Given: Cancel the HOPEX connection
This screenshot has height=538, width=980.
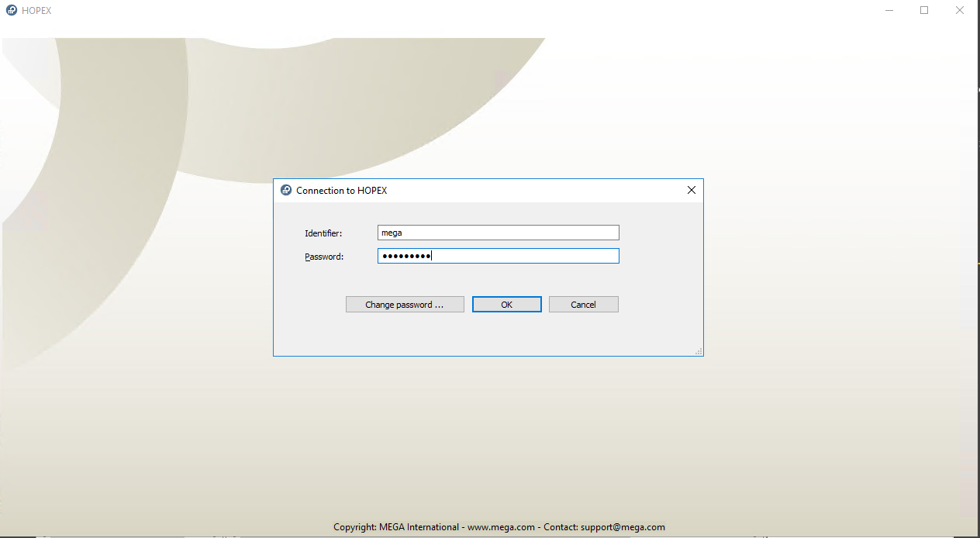Looking at the screenshot, I should click(x=583, y=305).
